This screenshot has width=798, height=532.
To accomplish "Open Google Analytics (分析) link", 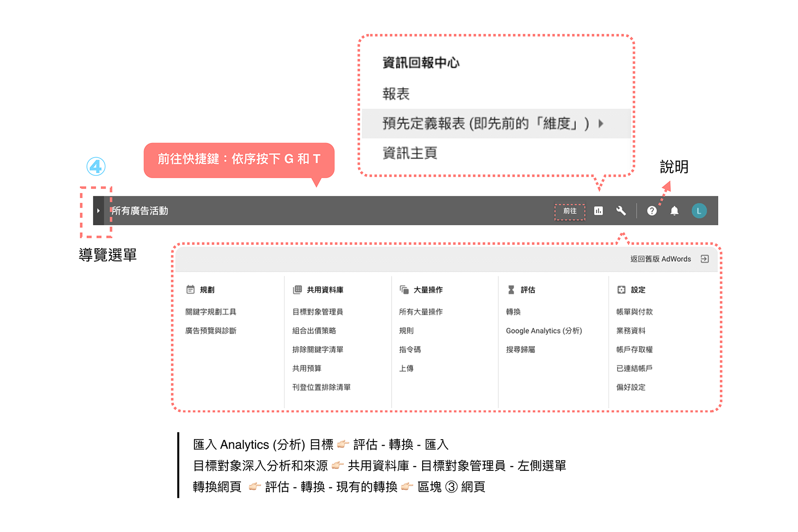I will coord(544,331).
